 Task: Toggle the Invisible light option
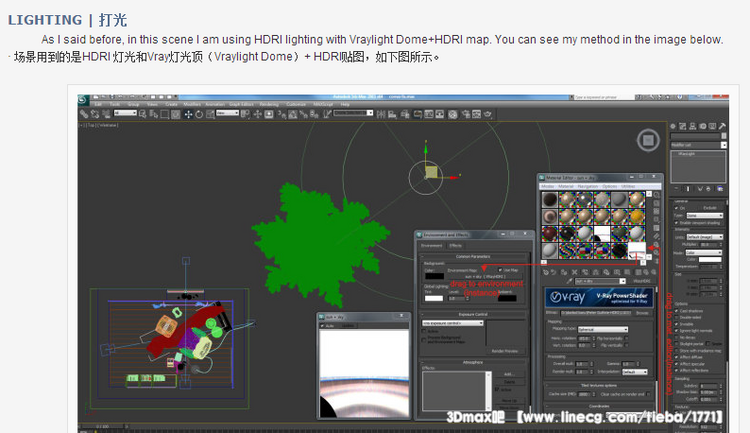tap(676, 324)
